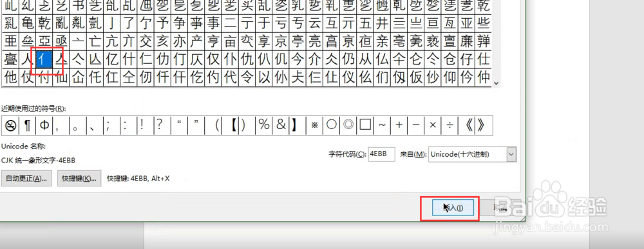Select the 争 character in the grid

click(x=179, y=23)
